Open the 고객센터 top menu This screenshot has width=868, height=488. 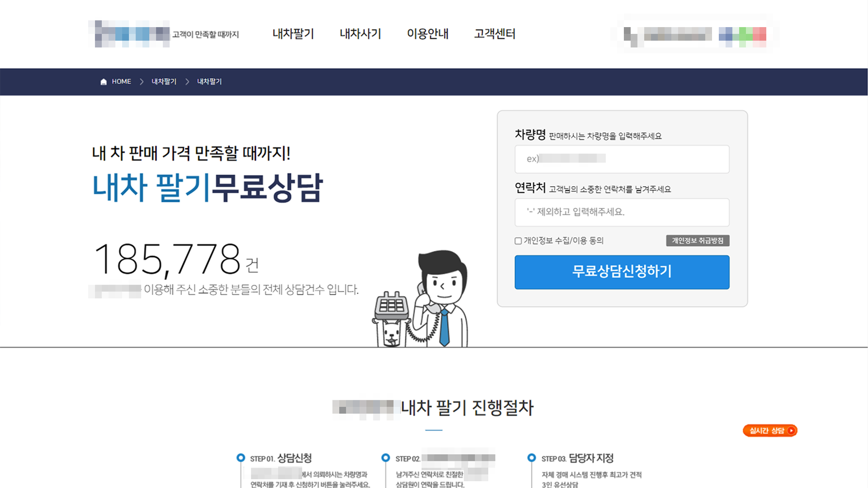point(495,34)
